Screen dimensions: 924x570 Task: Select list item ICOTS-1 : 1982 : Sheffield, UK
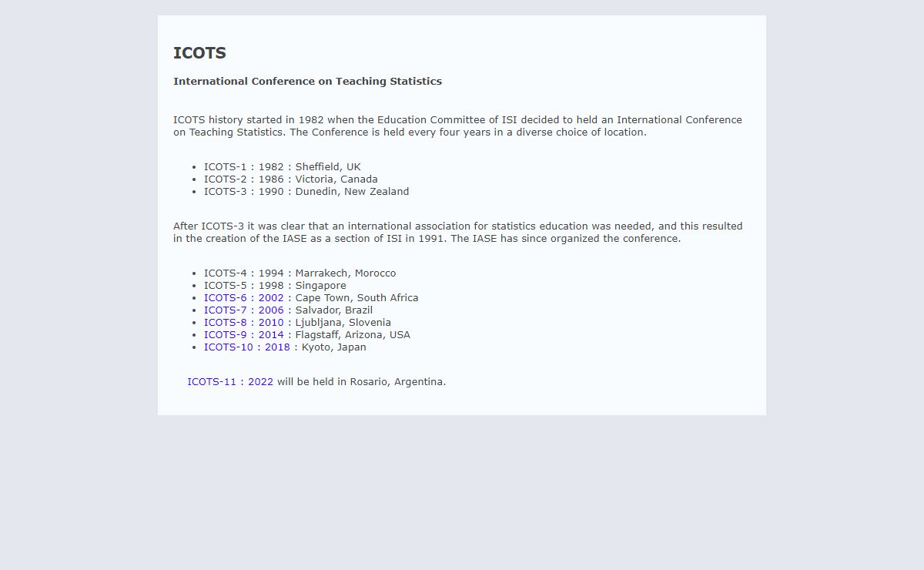[283, 166]
